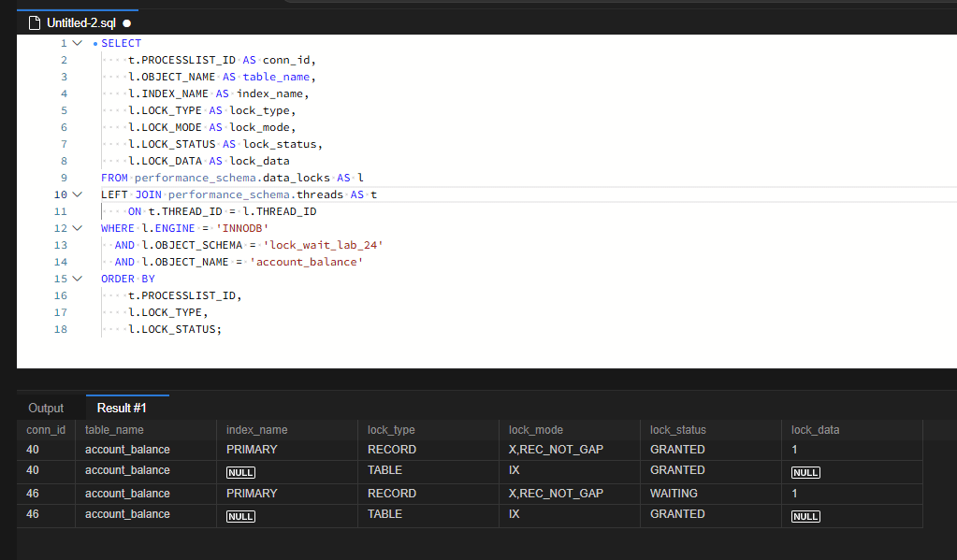Place cursor on 'account_balance' string in line 14

[x=307, y=263]
